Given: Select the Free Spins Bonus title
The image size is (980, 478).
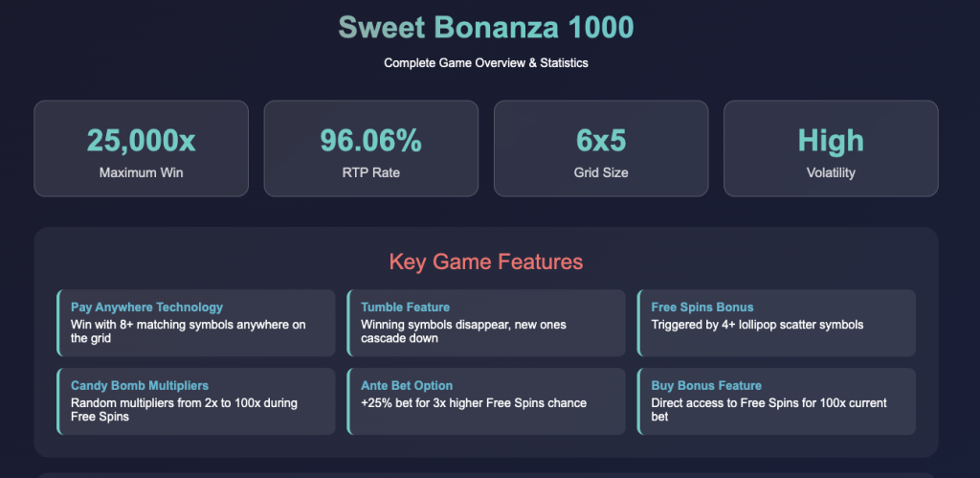Looking at the screenshot, I should click(702, 307).
